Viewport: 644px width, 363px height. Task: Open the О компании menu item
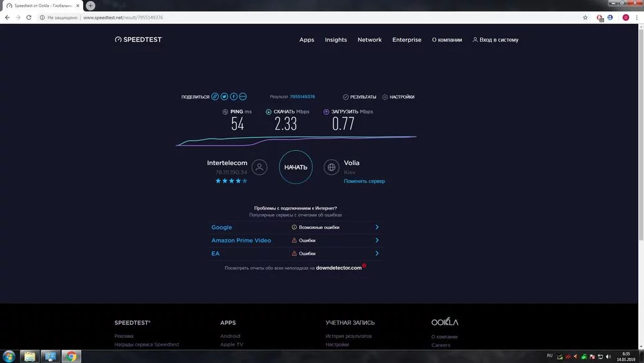[447, 40]
